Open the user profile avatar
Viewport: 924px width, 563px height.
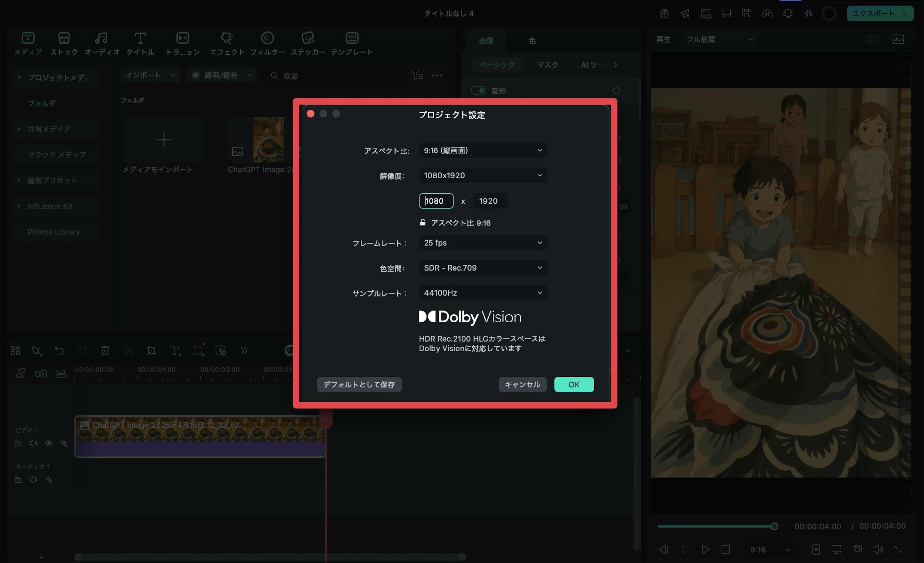[829, 14]
